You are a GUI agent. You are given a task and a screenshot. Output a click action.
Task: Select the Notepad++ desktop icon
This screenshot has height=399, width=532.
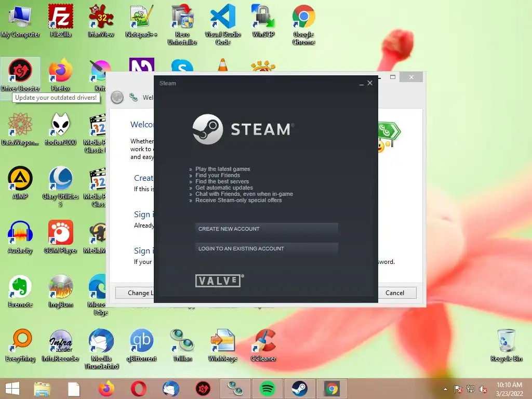141,21
